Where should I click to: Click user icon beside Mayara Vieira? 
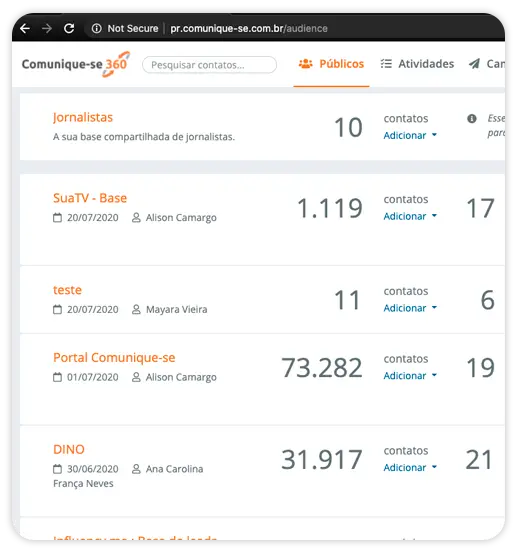click(x=136, y=310)
